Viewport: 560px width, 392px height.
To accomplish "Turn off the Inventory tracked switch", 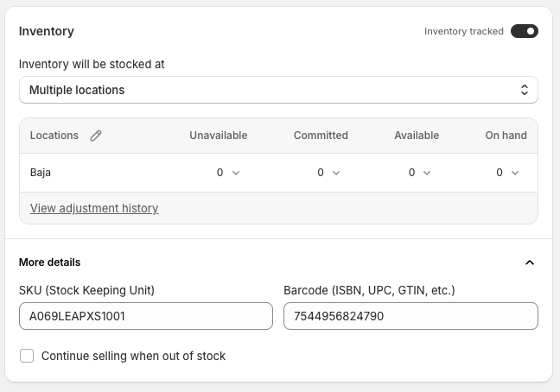I will 524,31.
